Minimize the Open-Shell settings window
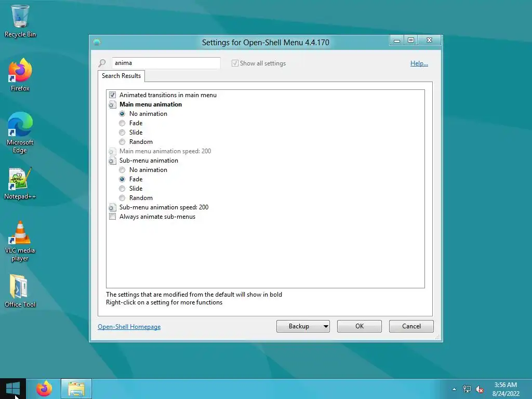Viewport: 532px width, 399px height. (x=396, y=41)
